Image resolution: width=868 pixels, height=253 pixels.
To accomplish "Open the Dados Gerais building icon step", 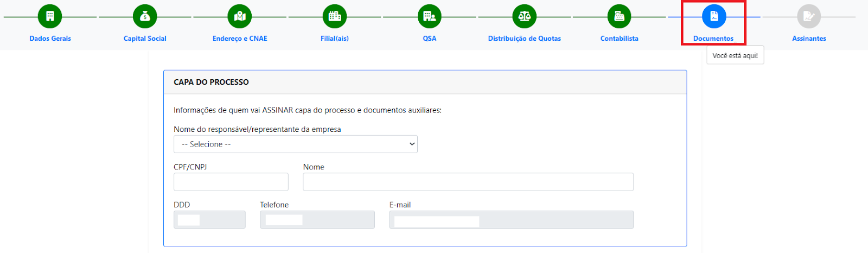I will click(50, 16).
